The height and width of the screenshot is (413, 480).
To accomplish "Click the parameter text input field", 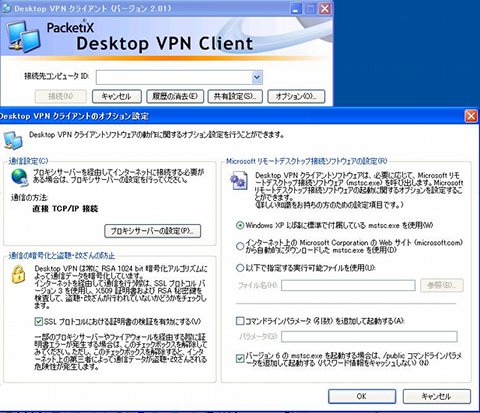I will [369, 337].
